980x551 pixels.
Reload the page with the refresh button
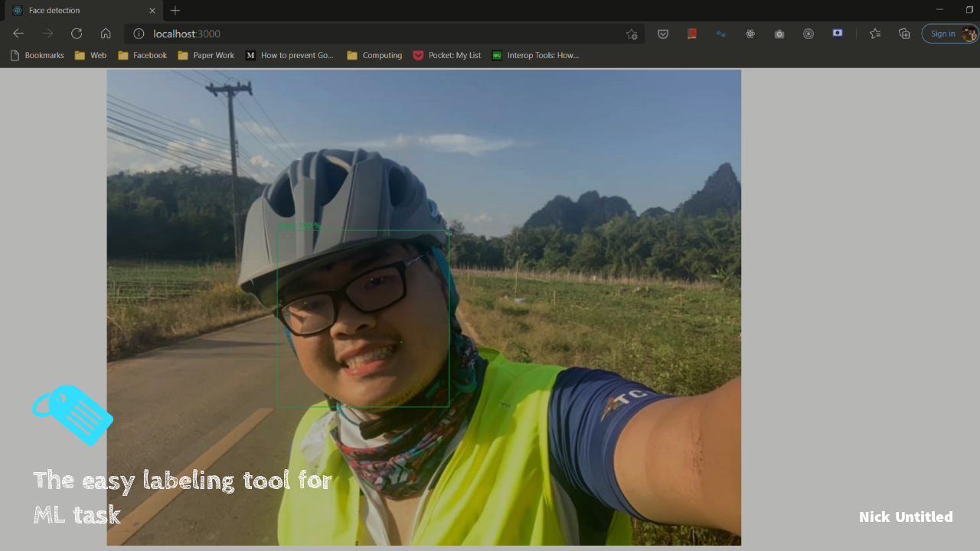(77, 34)
